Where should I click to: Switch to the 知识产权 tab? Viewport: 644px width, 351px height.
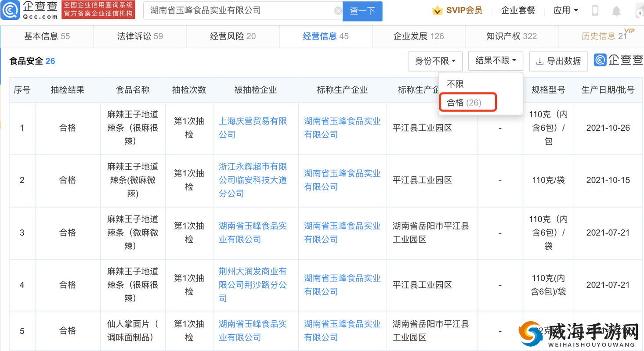click(x=511, y=36)
